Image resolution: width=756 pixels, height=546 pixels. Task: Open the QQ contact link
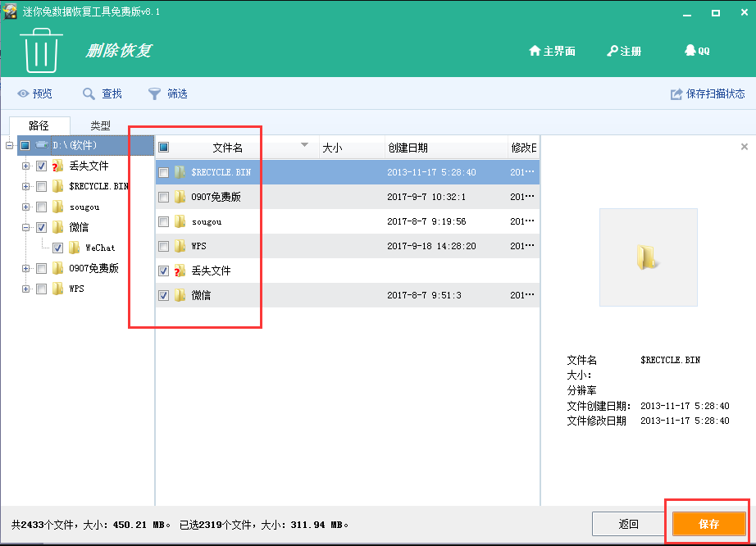pos(697,51)
